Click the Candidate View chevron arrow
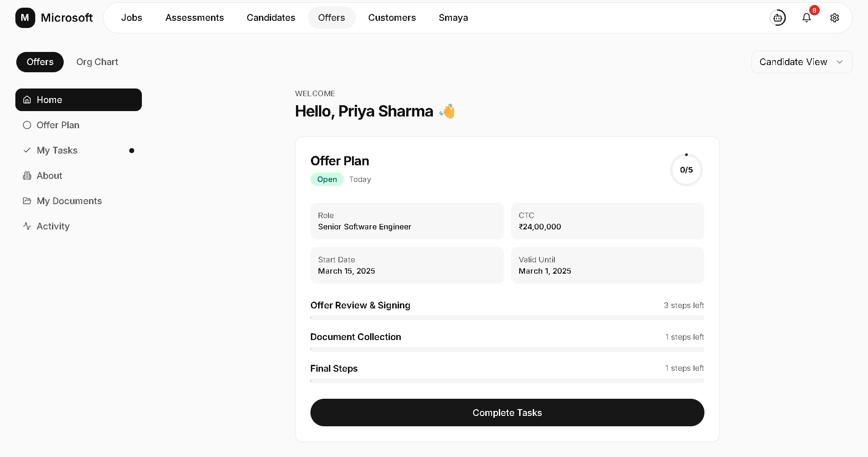Viewport: 868px width, 457px height. click(840, 62)
